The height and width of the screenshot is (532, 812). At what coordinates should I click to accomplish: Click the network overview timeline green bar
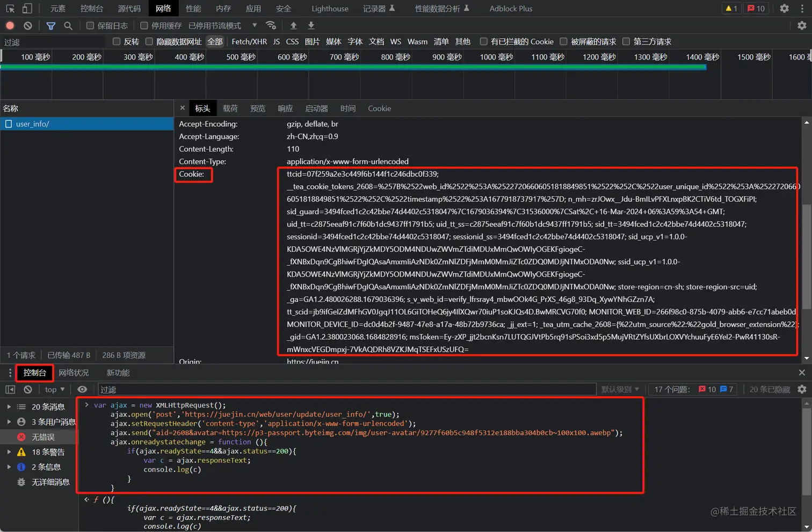[353, 67]
